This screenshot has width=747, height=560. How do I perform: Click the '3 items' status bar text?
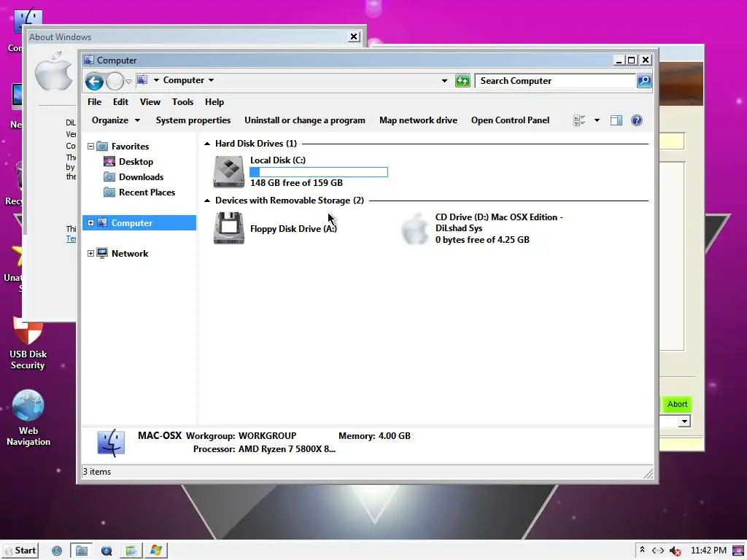point(97,472)
